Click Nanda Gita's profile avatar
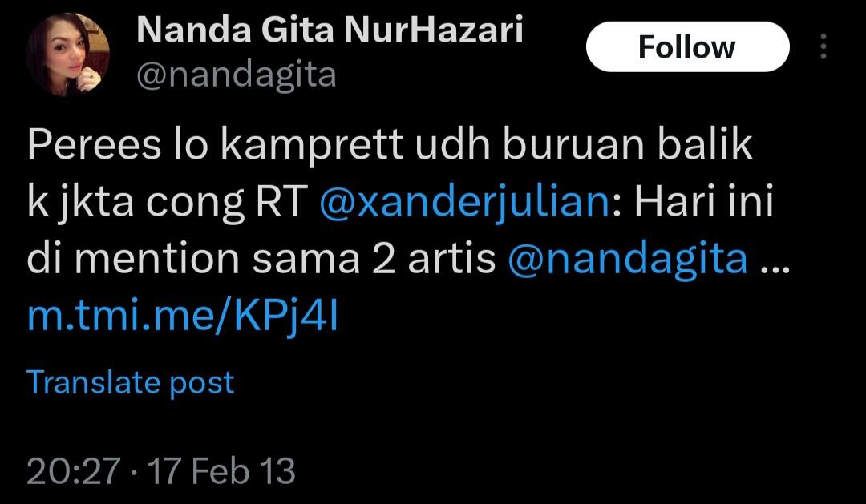The width and height of the screenshot is (866, 504). click(x=67, y=54)
